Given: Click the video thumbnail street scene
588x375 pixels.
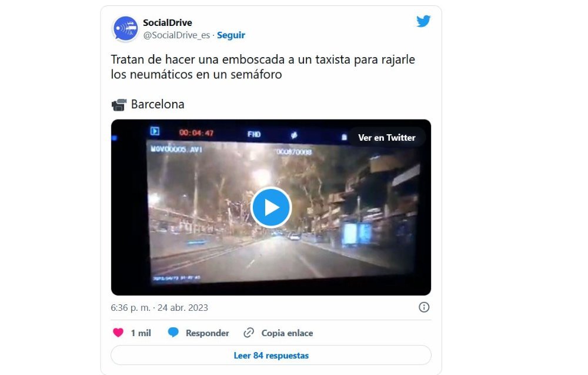Looking at the screenshot, I should (270, 207).
